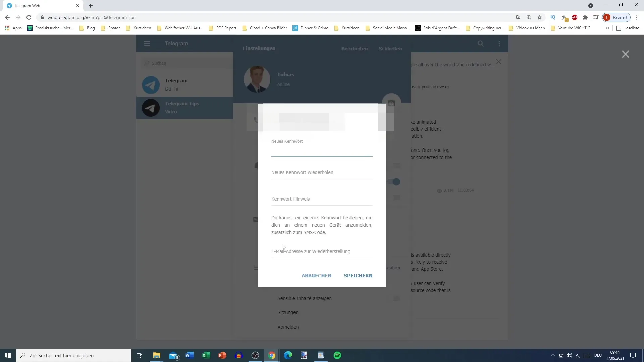Open the ABP adblock extension icon
This screenshot has height=362, width=644.
pyautogui.click(x=575, y=17)
